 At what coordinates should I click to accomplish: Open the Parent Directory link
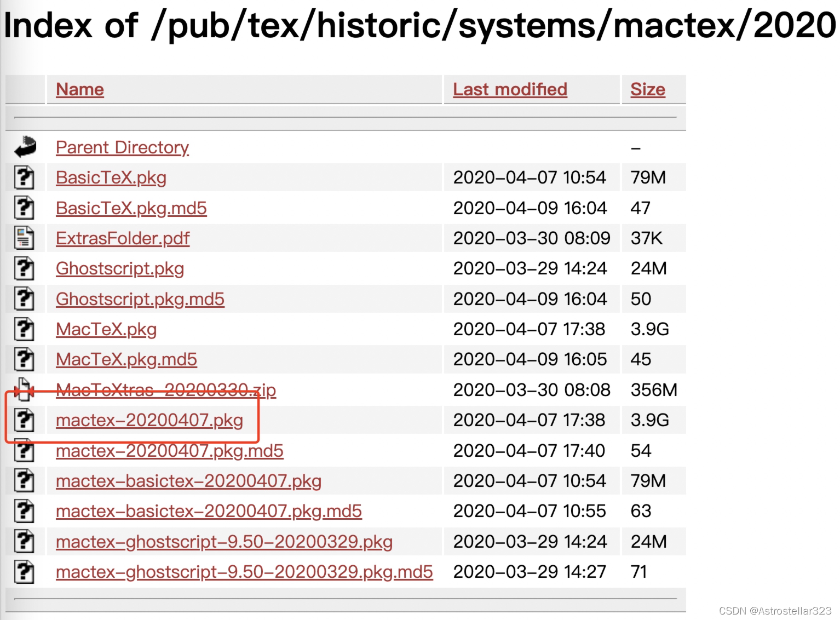[x=122, y=148]
